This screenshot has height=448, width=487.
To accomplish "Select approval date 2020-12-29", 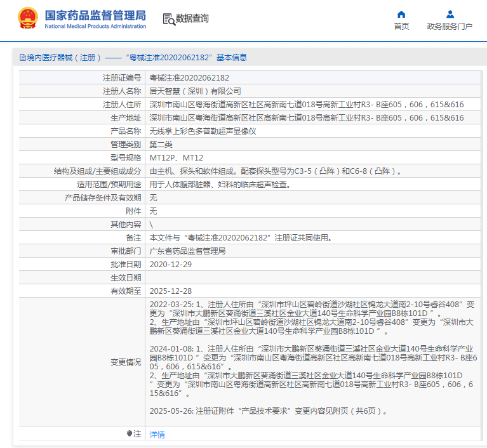I will 171,265.
